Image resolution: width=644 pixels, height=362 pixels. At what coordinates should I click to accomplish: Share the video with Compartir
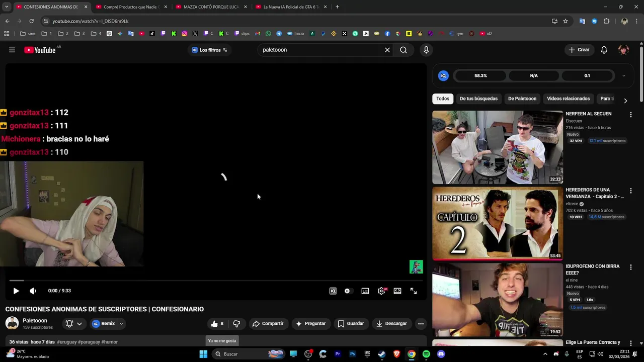(x=268, y=324)
